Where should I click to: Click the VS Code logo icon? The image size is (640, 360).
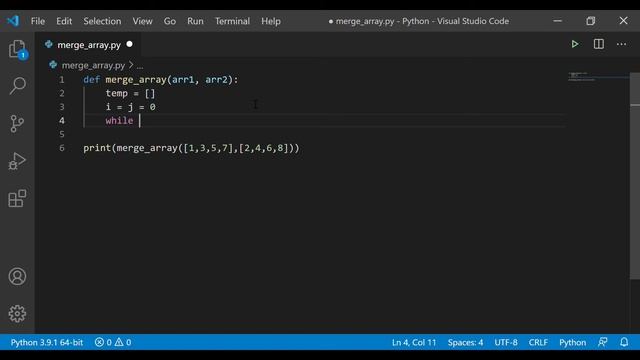[x=13, y=21]
